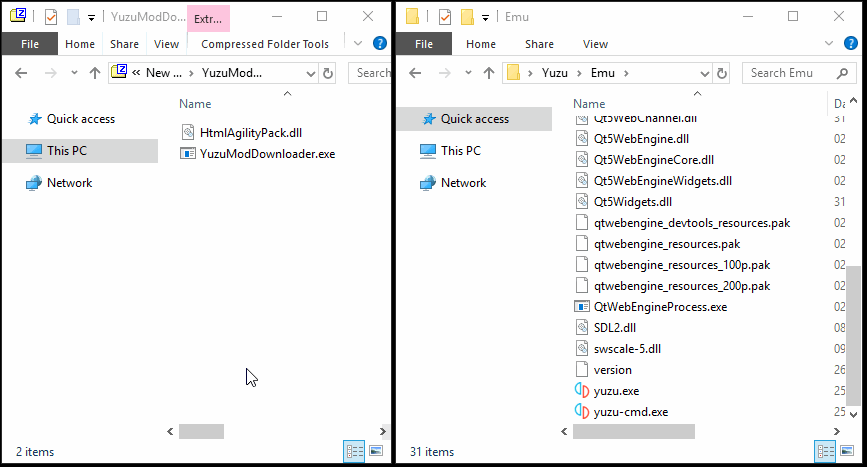Open File menu in Emu window
This screenshot has height=467, width=867.
424,44
